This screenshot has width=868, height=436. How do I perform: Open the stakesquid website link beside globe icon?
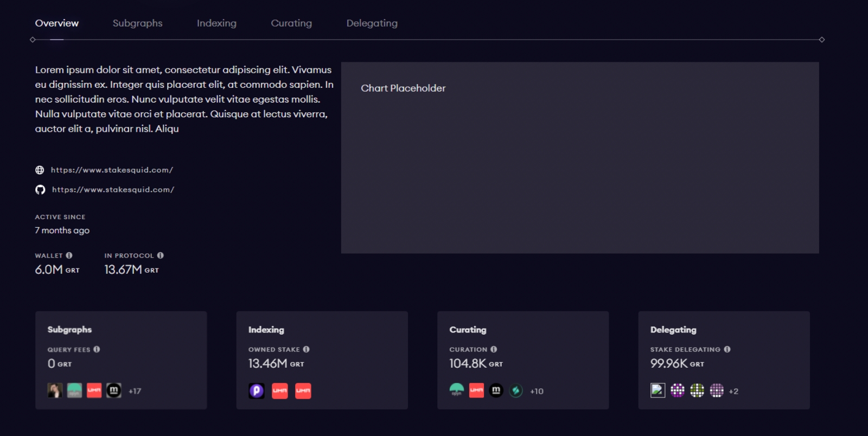click(x=112, y=170)
